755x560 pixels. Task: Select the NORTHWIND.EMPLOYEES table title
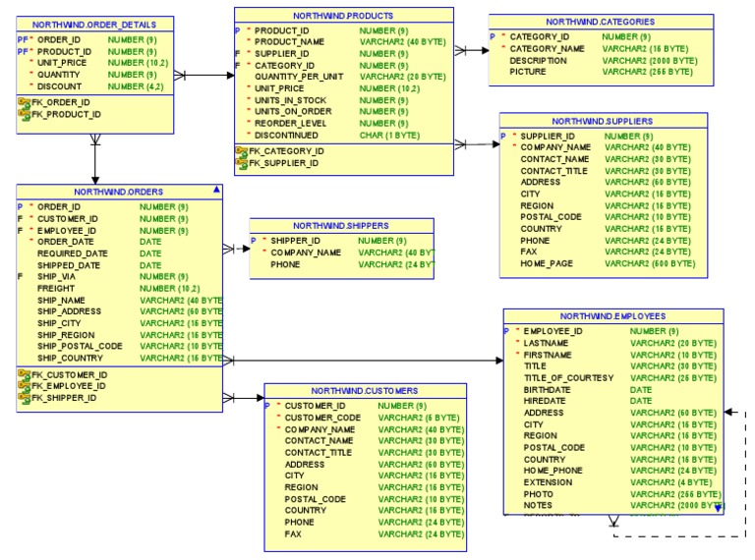[613, 316]
